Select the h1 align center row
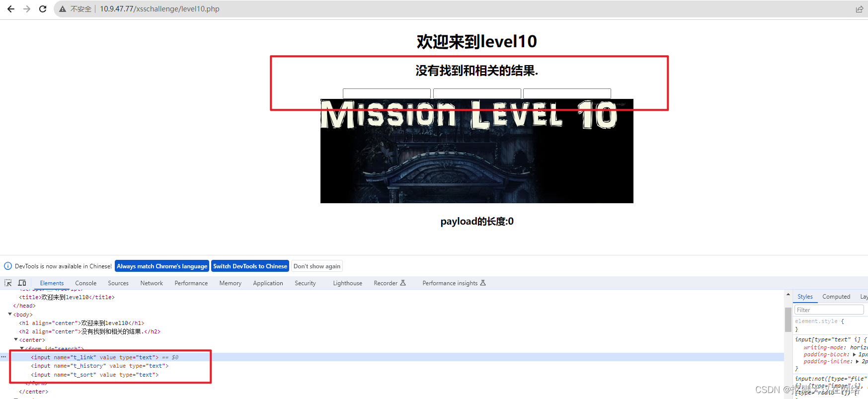 click(81, 323)
